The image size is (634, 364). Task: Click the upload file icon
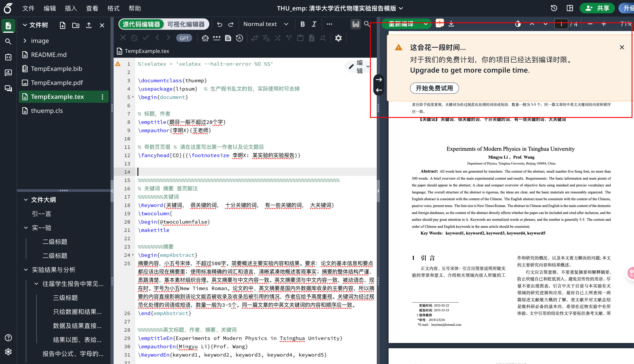(89, 25)
